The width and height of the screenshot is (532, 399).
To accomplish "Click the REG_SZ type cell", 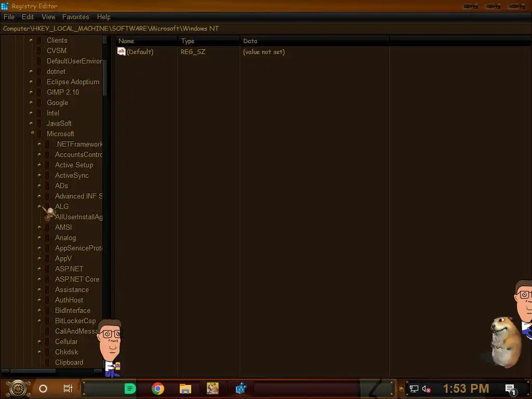I will (193, 52).
